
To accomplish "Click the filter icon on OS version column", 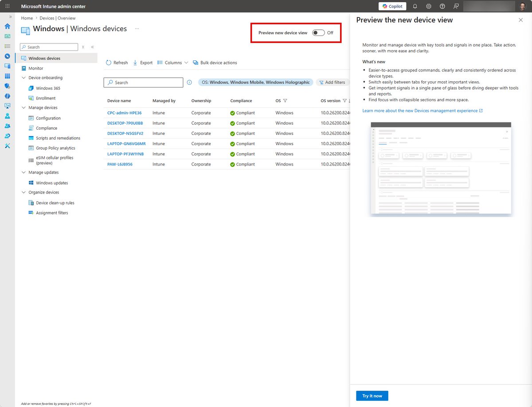I will 344,101.
